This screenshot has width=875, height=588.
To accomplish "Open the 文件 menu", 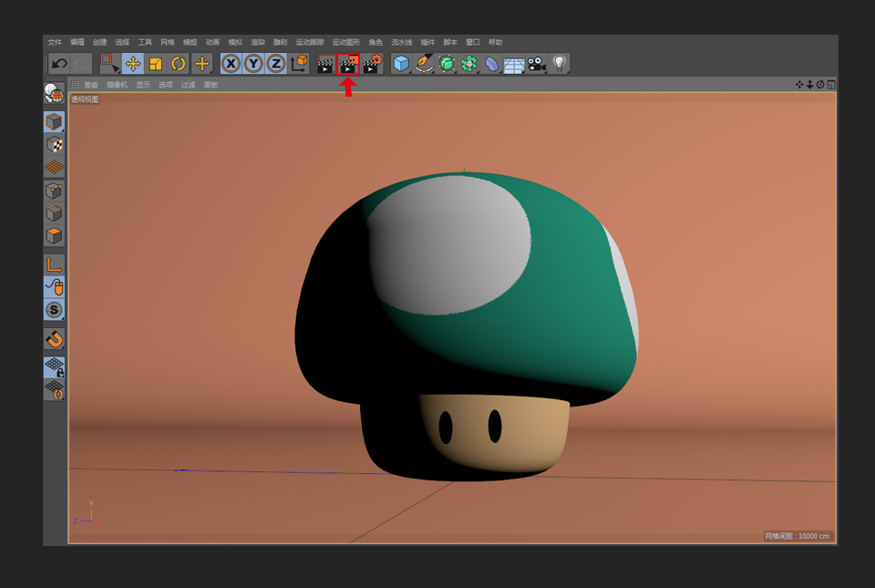I will pyautogui.click(x=55, y=42).
